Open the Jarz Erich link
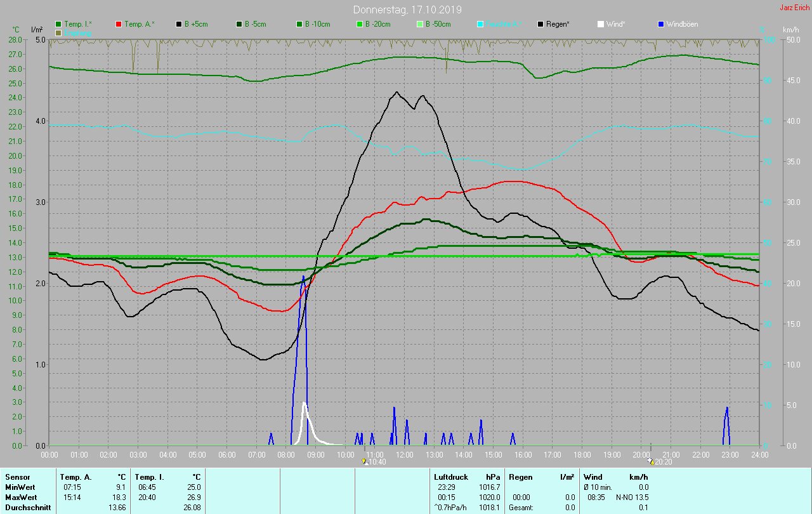This screenshot has width=812, height=514. click(794, 8)
